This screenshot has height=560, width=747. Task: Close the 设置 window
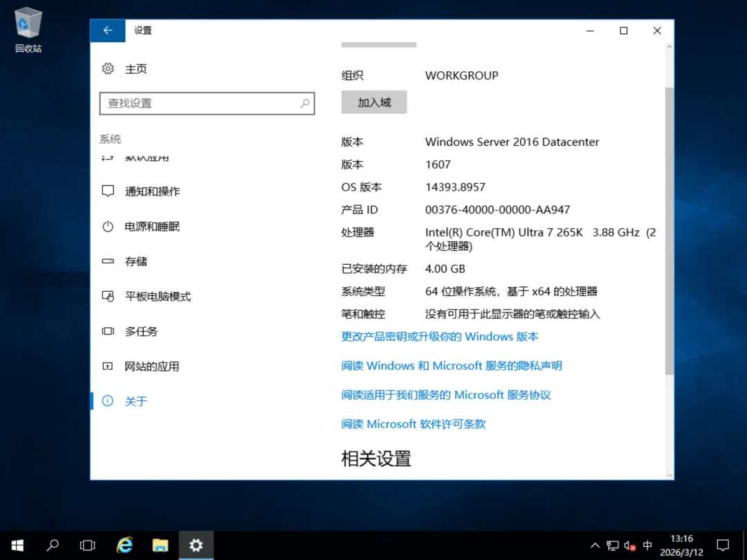click(657, 30)
